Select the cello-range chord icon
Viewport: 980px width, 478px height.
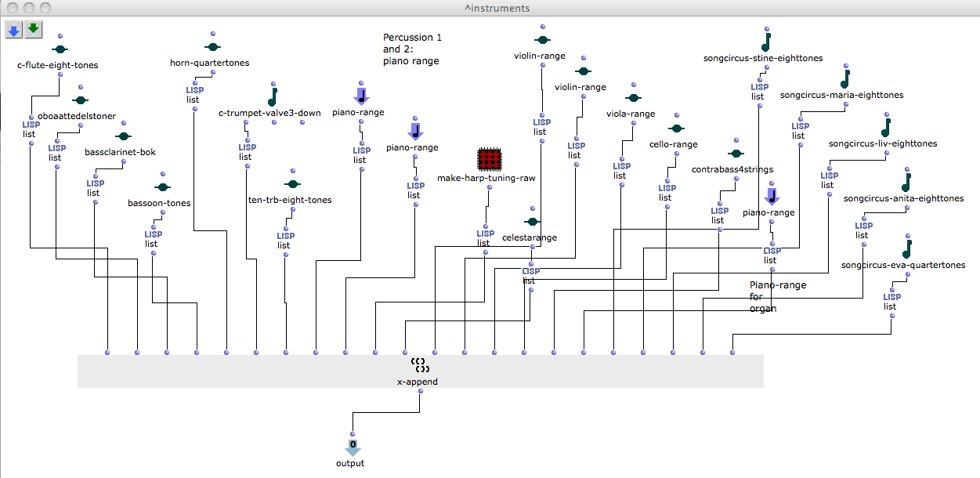(x=677, y=129)
